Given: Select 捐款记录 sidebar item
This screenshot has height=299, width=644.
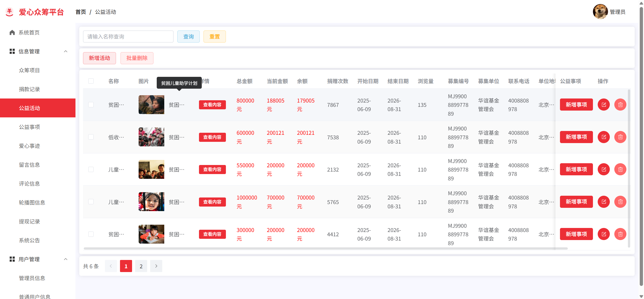Looking at the screenshot, I should (x=29, y=89).
